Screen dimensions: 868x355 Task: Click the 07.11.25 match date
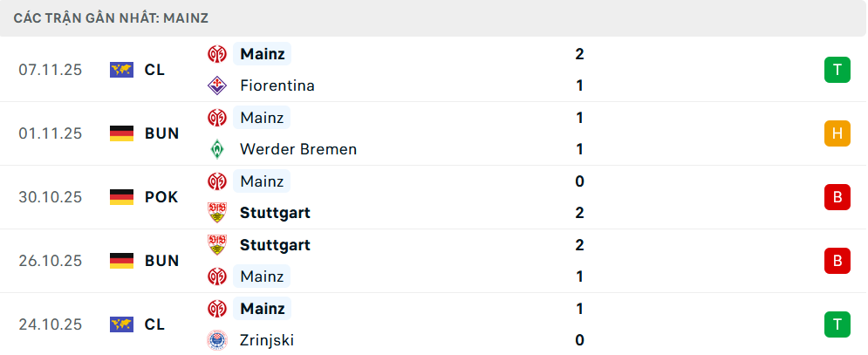coord(50,70)
